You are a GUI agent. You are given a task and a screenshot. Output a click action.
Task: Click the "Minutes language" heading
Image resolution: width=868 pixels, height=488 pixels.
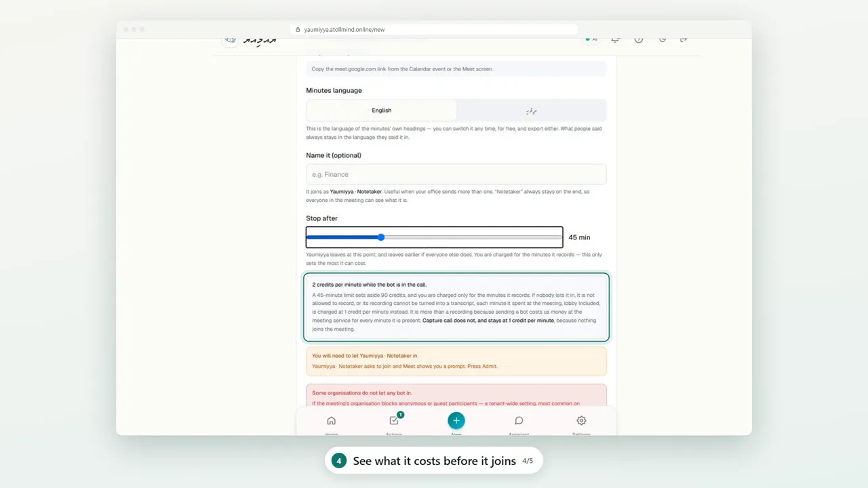(334, 90)
